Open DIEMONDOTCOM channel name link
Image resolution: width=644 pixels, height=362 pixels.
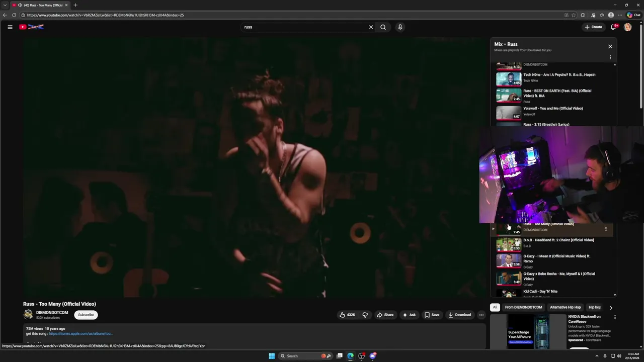point(52,313)
